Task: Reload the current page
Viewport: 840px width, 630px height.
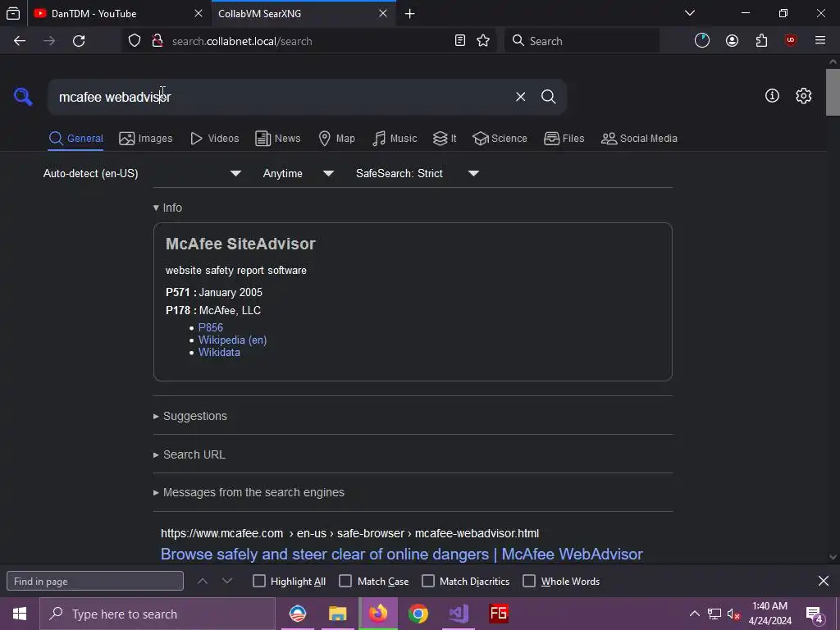Action: pyautogui.click(x=79, y=41)
